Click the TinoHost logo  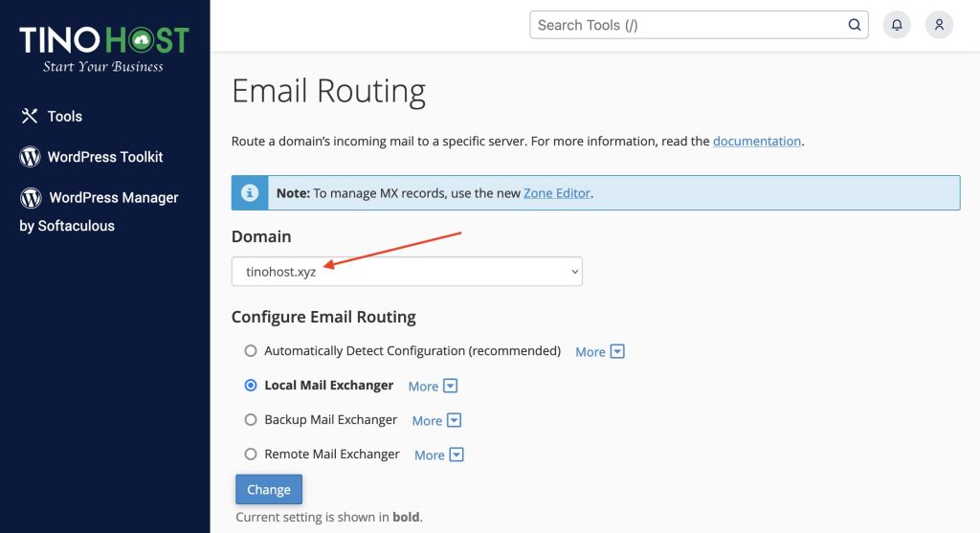(x=103, y=49)
